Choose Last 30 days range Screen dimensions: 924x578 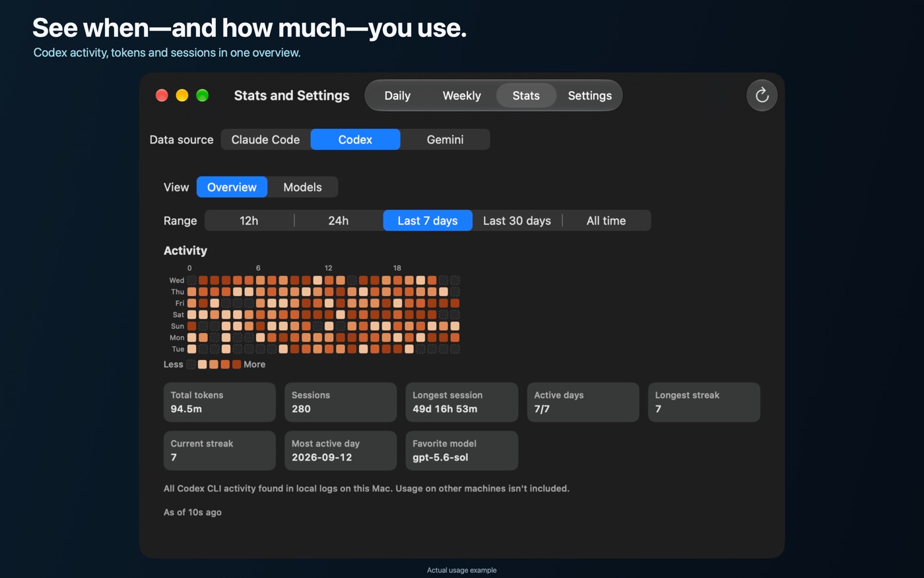coord(517,221)
